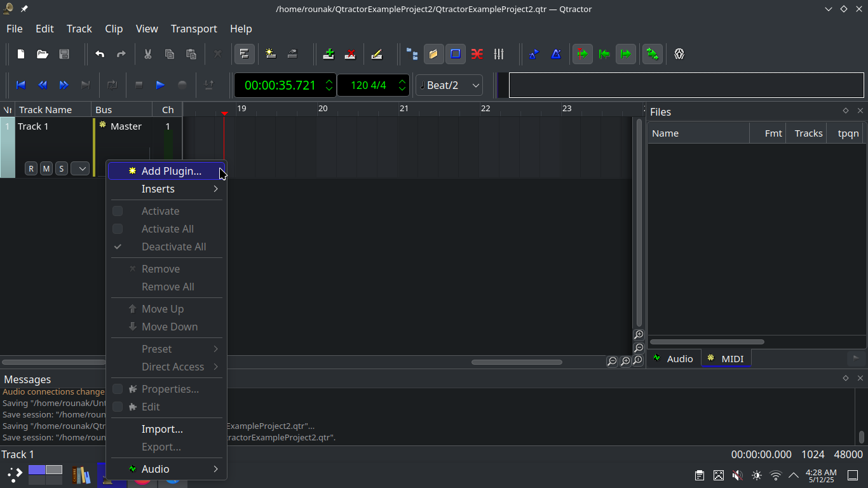This screenshot has width=868, height=488.
Task: Open the Beat/2 snap dropdown
Action: 449,85
